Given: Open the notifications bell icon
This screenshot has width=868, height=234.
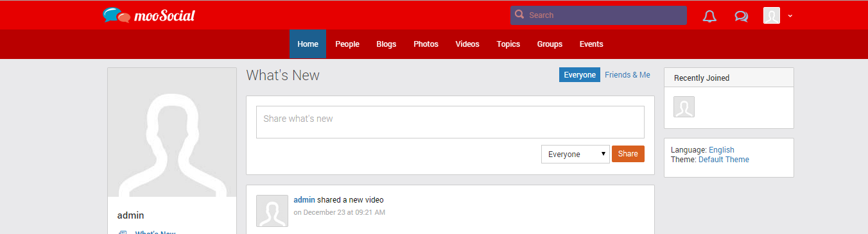Looking at the screenshot, I should 709,16.
